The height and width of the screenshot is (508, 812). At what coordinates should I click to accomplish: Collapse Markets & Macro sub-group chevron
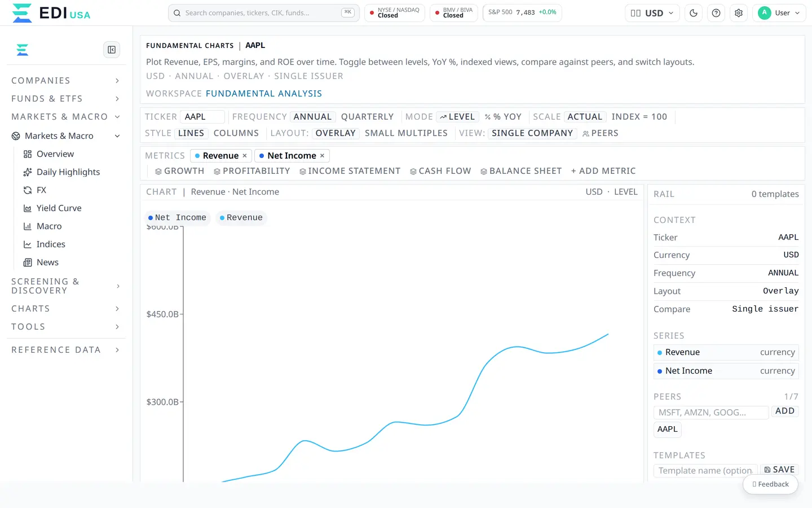coord(117,136)
